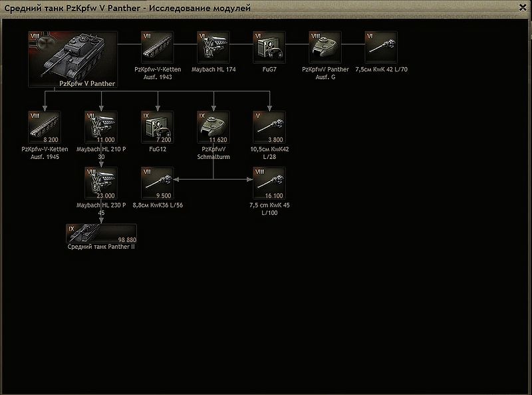Close the module research window
This screenshot has height=395, width=532.
pyautogui.click(x=523, y=7)
